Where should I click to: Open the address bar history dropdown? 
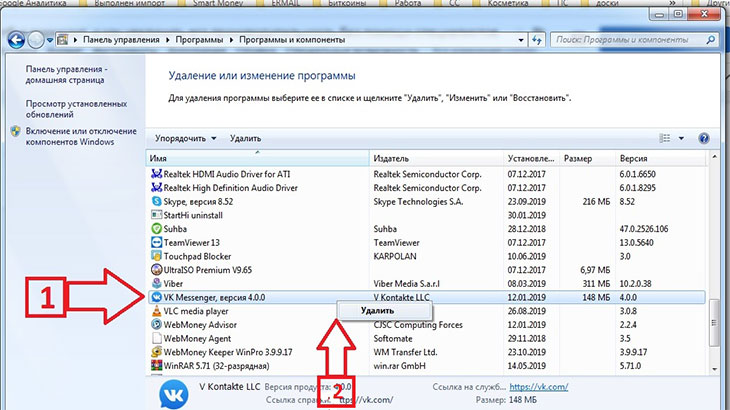click(521, 40)
